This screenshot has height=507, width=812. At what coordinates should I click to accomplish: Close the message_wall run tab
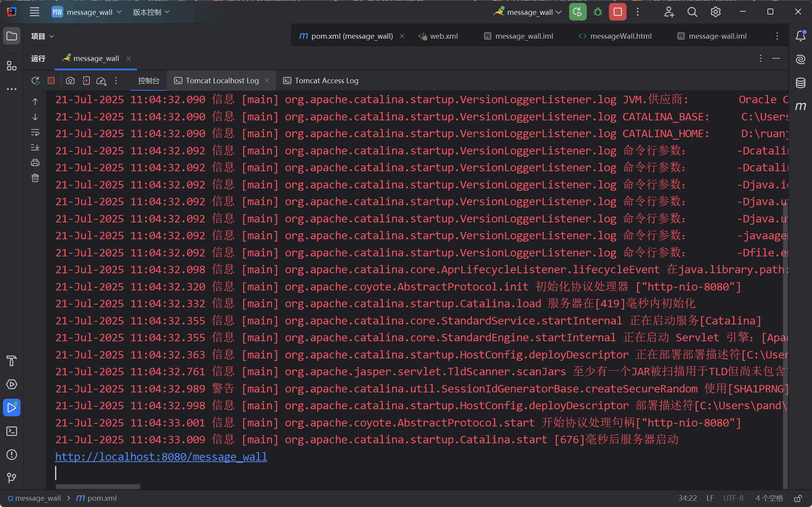129,59
